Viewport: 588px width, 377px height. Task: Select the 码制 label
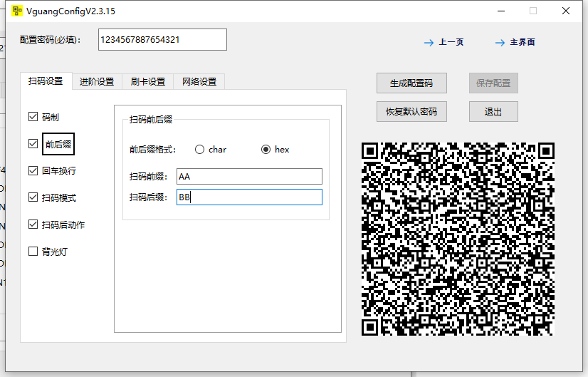[x=51, y=117]
